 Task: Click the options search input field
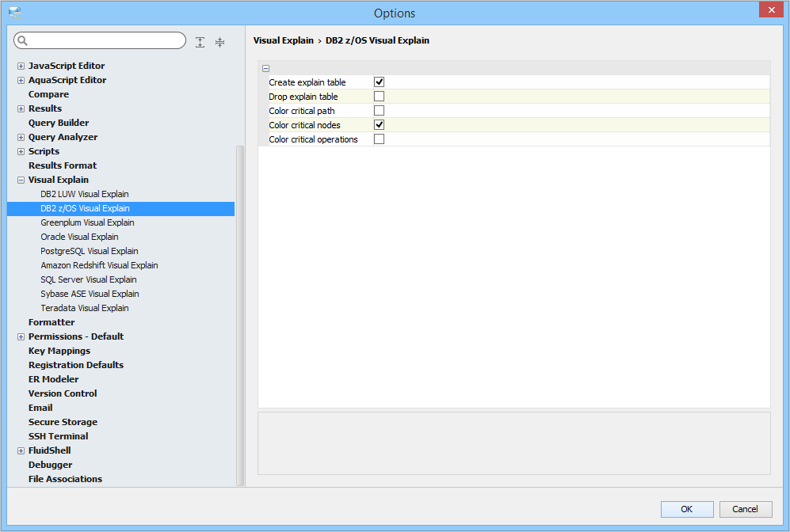click(100, 40)
